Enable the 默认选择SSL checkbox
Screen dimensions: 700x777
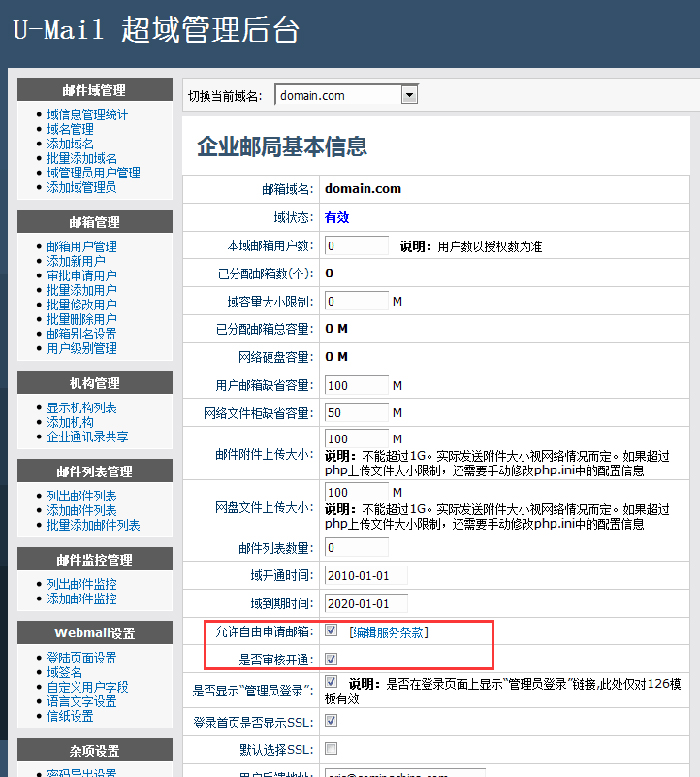click(331, 748)
